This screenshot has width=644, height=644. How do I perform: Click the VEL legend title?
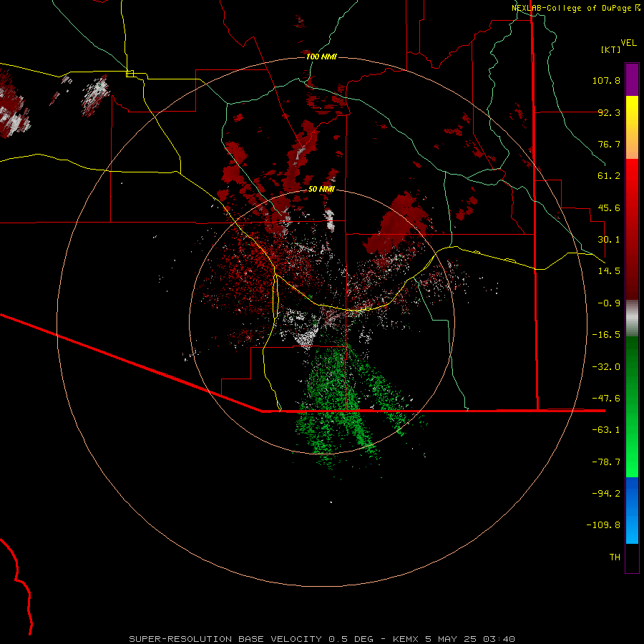point(628,43)
